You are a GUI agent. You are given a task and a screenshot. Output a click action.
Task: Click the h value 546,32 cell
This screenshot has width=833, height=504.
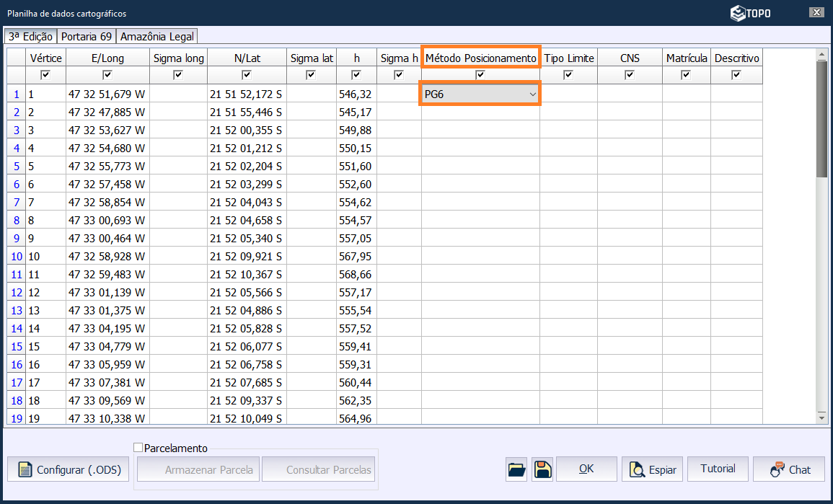click(x=356, y=94)
